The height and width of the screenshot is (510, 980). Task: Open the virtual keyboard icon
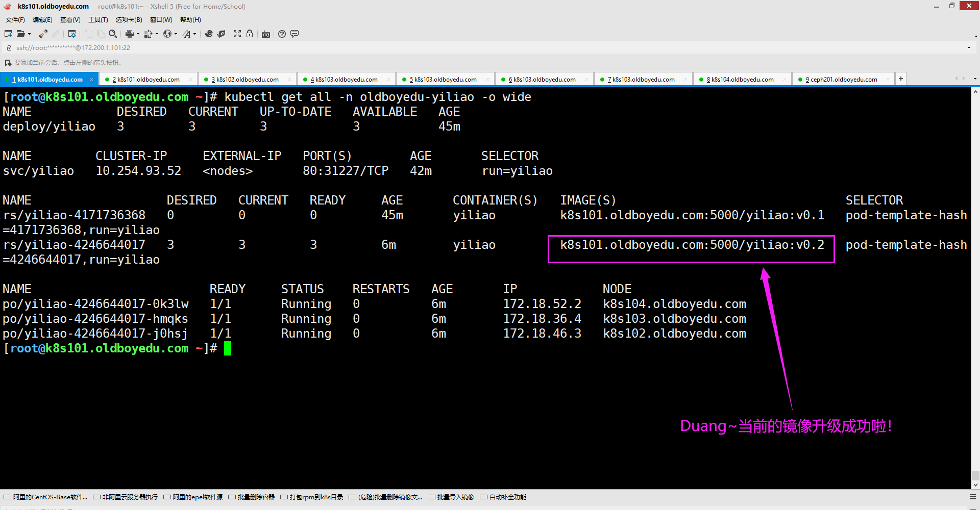[x=266, y=34]
